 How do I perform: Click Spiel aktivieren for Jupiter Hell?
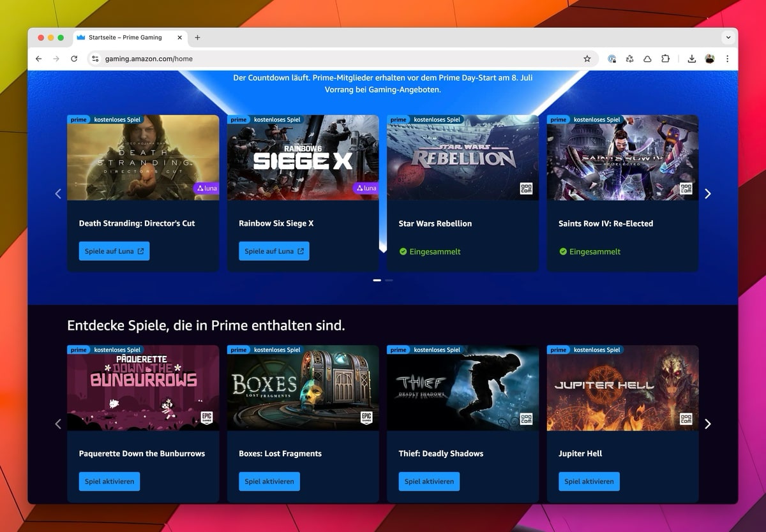point(589,482)
